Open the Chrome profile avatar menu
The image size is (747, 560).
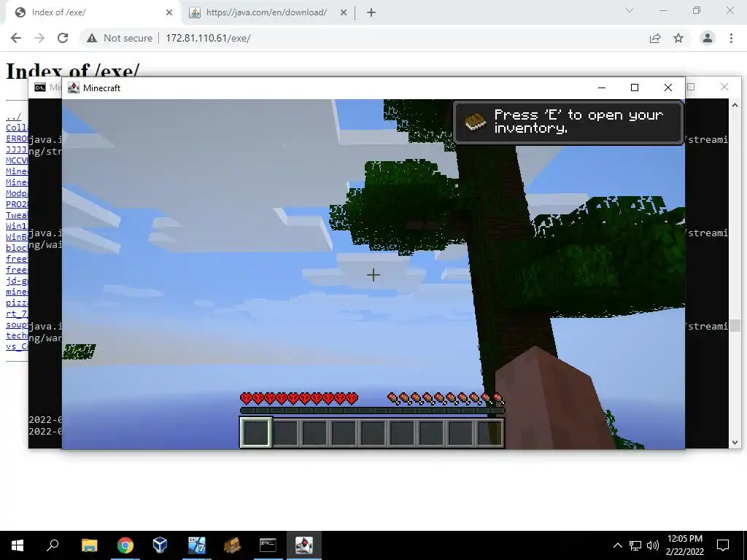point(708,38)
